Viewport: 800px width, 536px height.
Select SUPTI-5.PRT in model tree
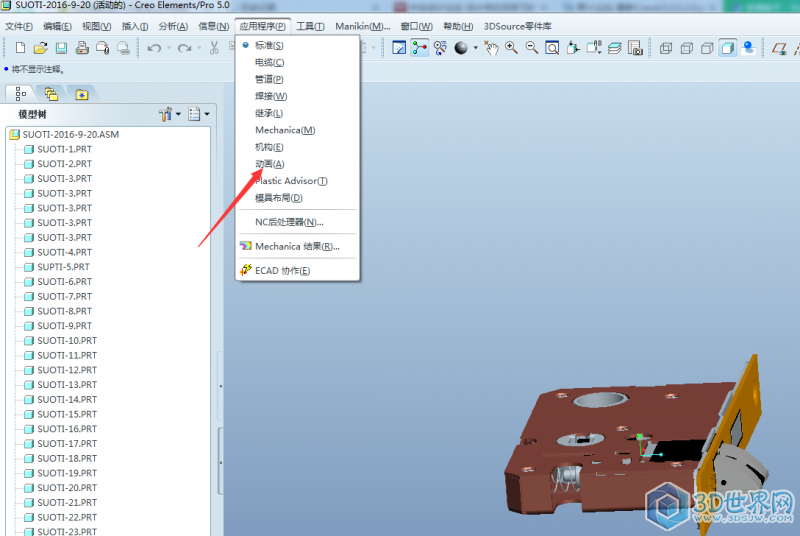coord(57,267)
